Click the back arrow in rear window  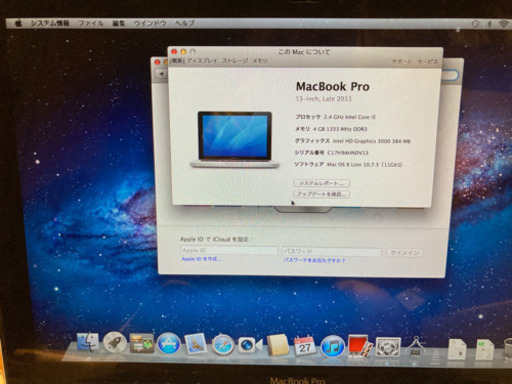161,74
